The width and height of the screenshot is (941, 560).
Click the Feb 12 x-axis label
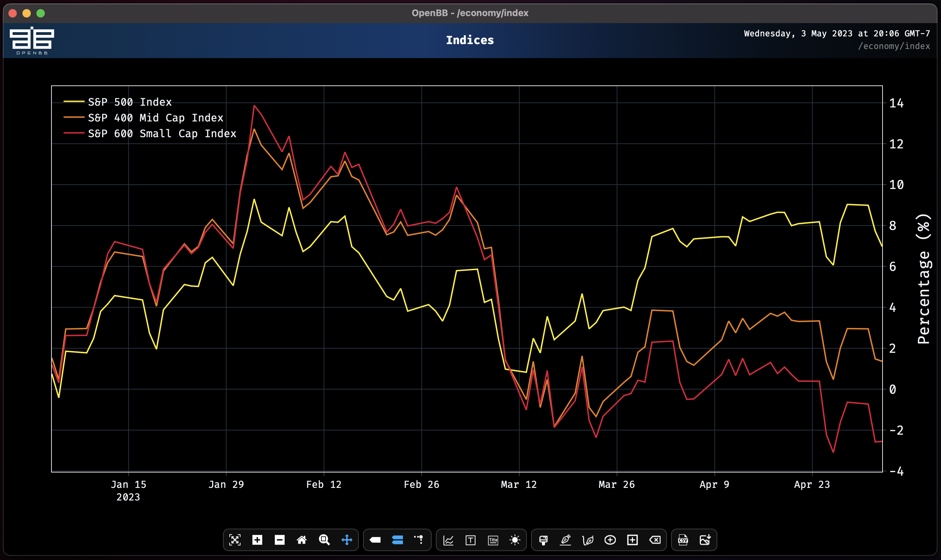pyautogui.click(x=324, y=484)
